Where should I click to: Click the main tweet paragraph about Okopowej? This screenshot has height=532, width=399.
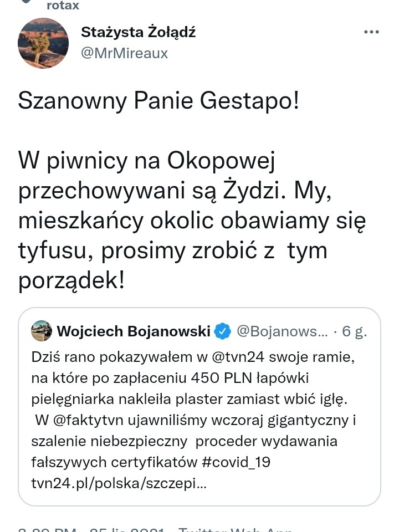pos(192,221)
